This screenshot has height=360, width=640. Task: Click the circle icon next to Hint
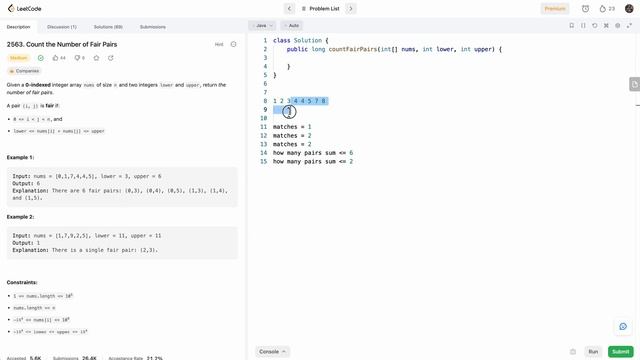click(233, 44)
